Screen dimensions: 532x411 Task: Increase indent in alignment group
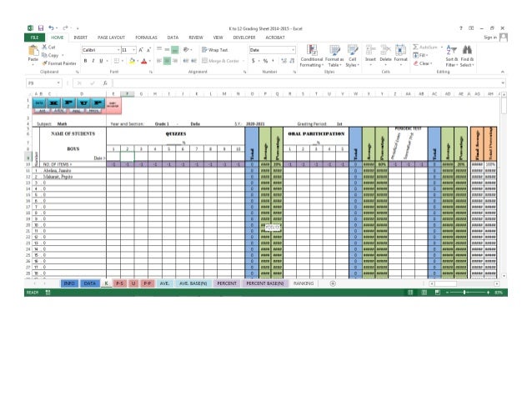point(193,61)
